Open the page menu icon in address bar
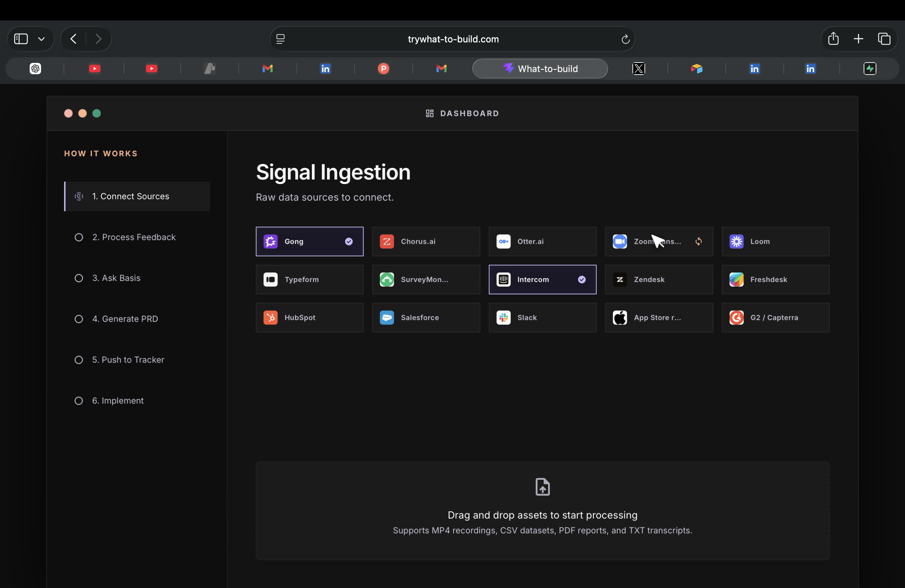The width and height of the screenshot is (905, 588). pos(280,39)
